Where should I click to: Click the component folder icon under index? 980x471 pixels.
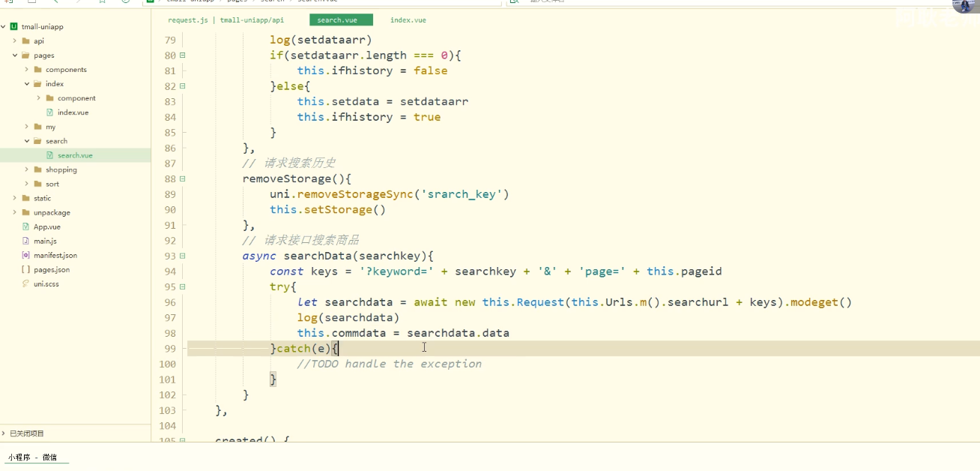coord(50,97)
